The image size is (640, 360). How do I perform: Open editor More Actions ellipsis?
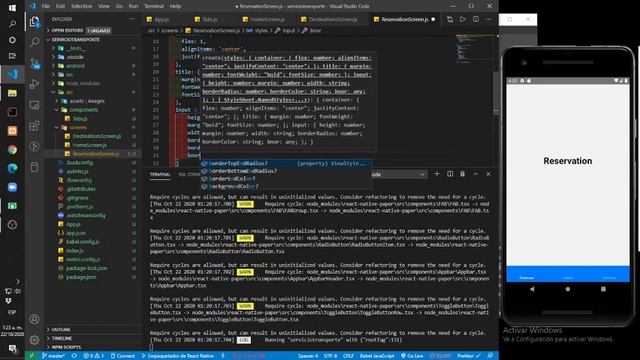(x=489, y=19)
